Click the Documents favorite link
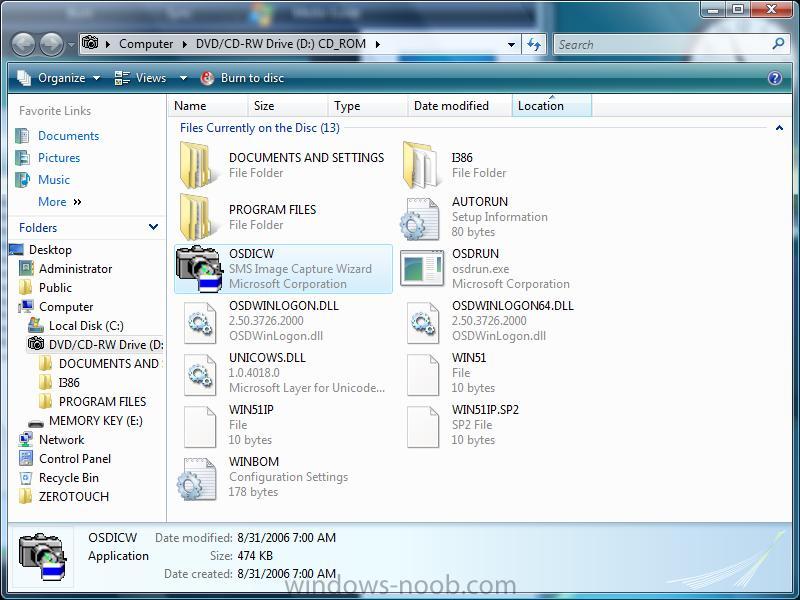 pos(68,136)
